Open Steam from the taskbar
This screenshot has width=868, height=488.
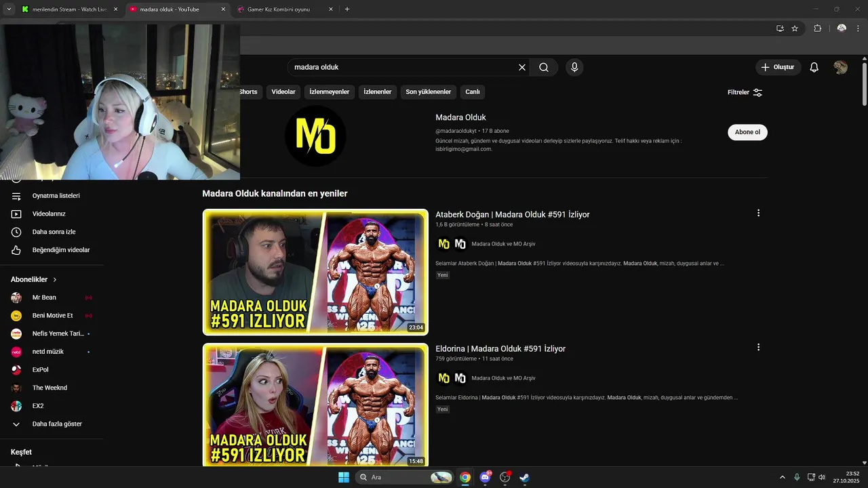[x=524, y=477]
